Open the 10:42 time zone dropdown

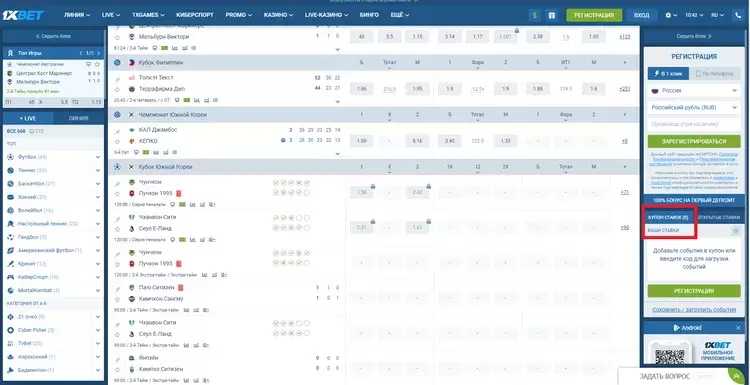coord(694,15)
